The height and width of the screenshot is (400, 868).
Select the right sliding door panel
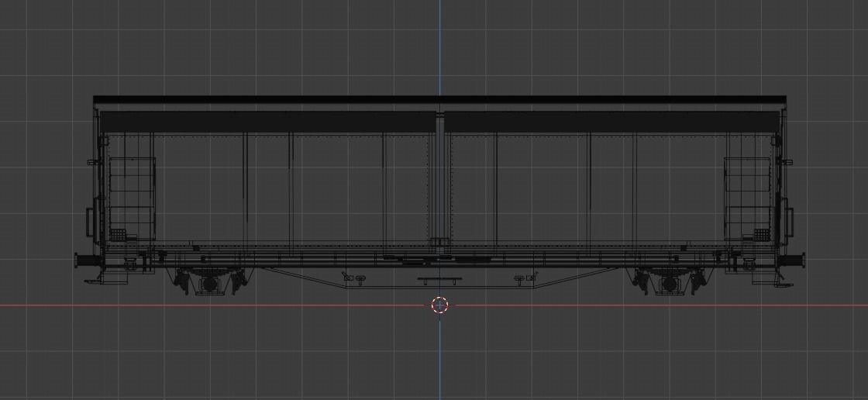pyautogui.click(x=612, y=178)
